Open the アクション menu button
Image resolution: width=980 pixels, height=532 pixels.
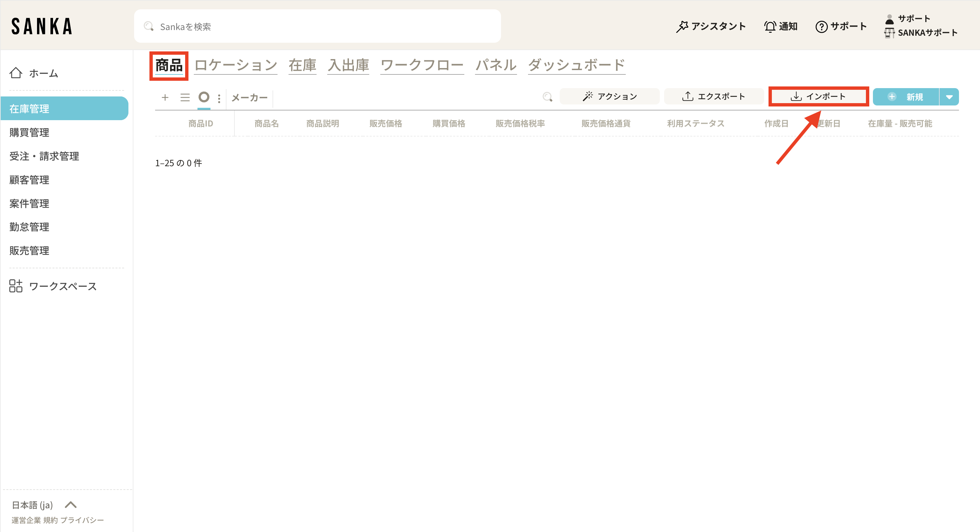tap(609, 96)
